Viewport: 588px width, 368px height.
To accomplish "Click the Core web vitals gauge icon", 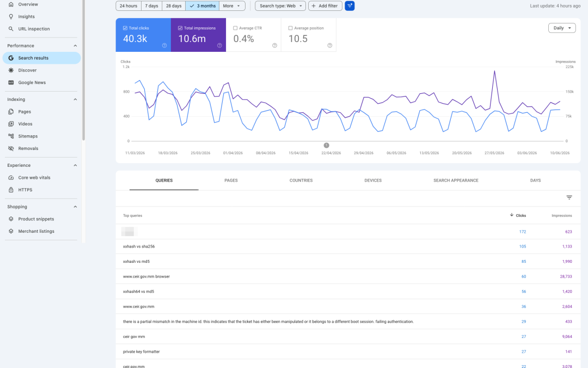I will tap(11, 177).
